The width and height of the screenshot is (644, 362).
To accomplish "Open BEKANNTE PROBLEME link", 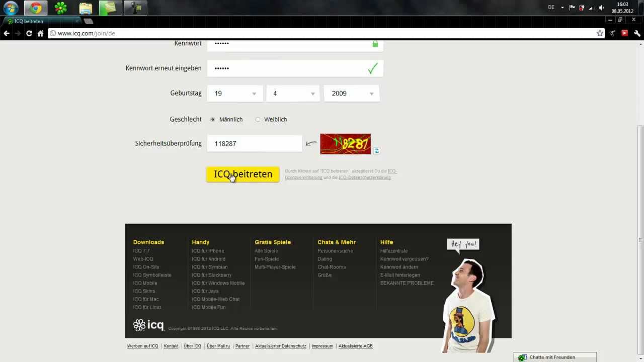I will coord(407,283).
